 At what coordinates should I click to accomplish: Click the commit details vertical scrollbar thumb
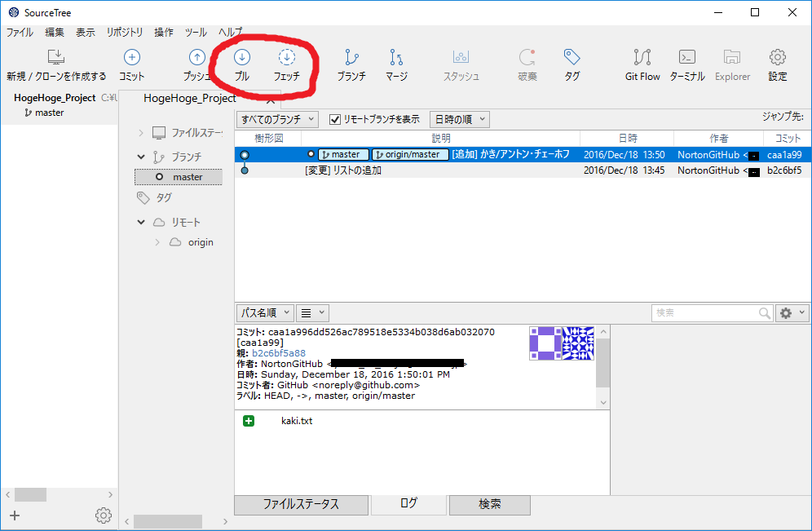602,363
